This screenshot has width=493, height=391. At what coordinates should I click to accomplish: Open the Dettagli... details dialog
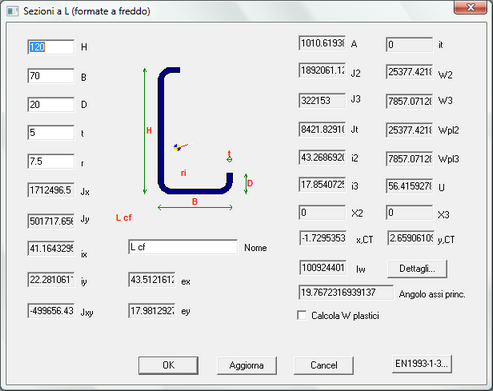coord(417,269)
